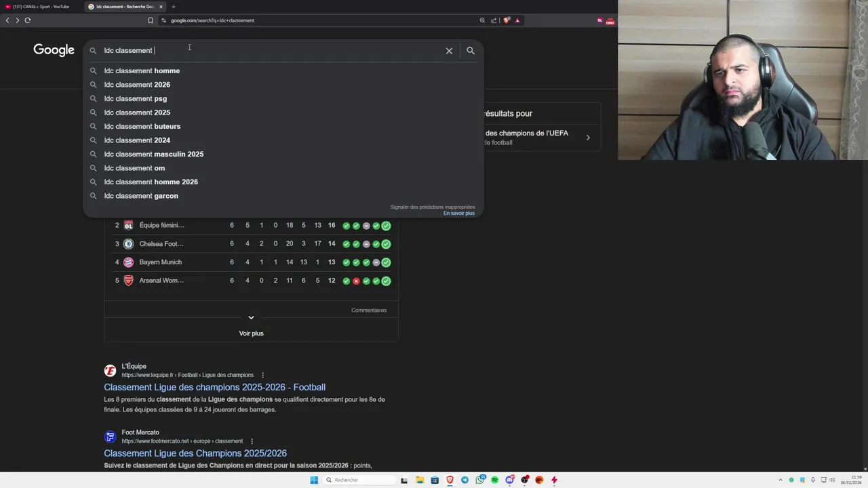This screenshot has height=488, width=868.
Task: Click the Équipe fémini… row in standings
Action: click(251, 226)
